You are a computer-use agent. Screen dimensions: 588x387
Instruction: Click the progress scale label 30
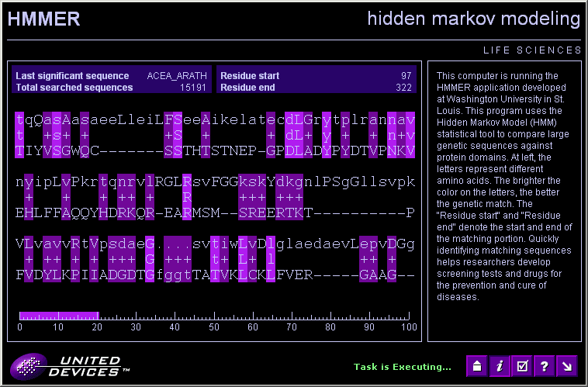pos(136,327)
